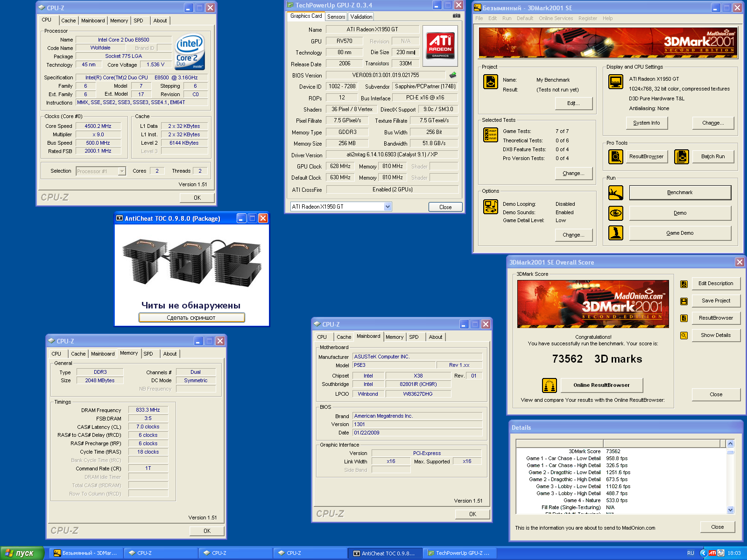Click the Project icon in 3DMark2001
This screenshot has width=747, height=560.
click(x=490, y=81)
